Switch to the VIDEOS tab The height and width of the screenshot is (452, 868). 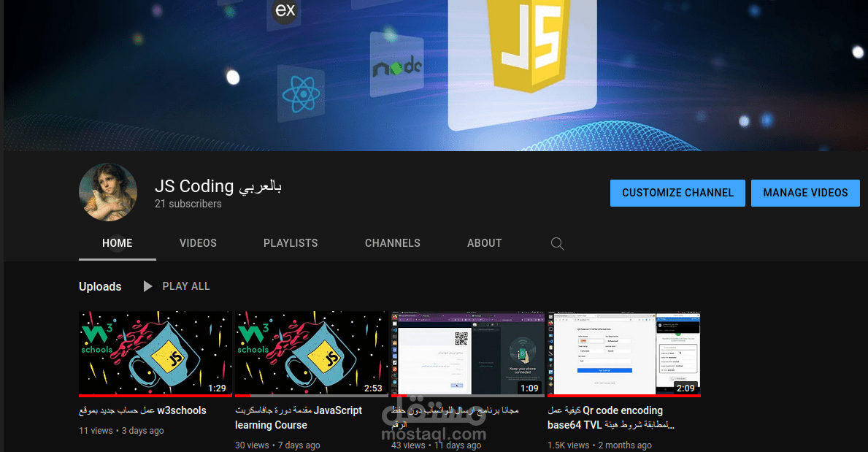point(198,243)
